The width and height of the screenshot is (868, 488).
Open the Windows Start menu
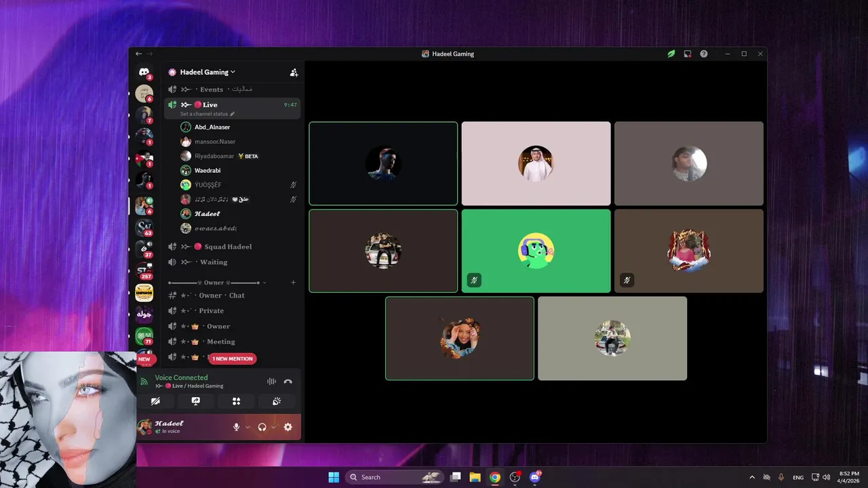[334, 477]
